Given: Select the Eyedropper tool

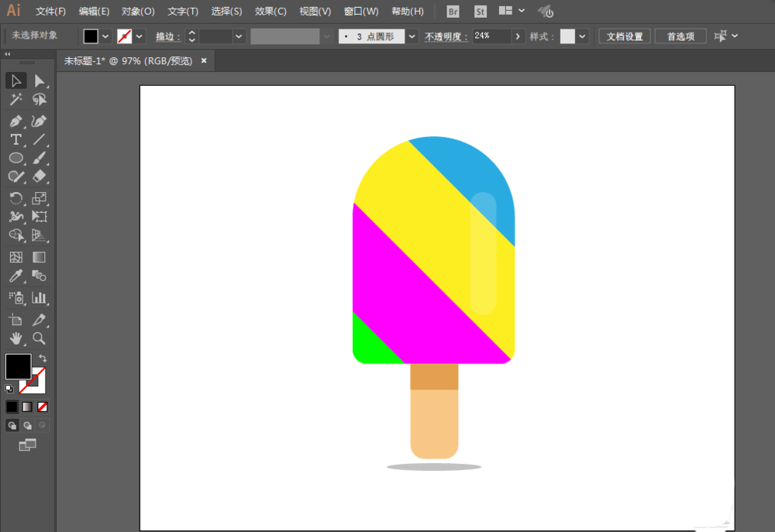Looking at the screenshot, I should (15, 276).
